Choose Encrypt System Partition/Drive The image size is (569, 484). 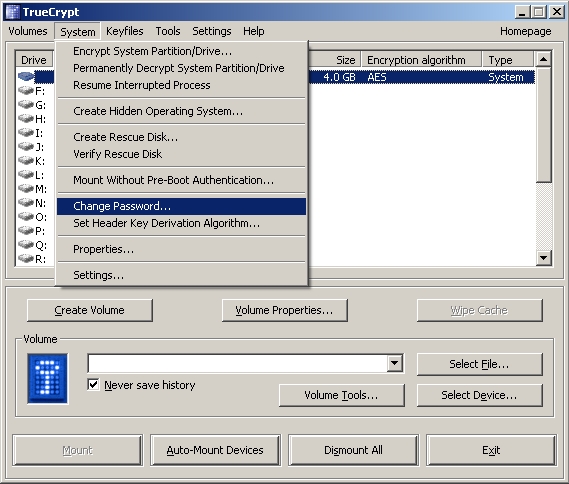(x=181, y=51)
